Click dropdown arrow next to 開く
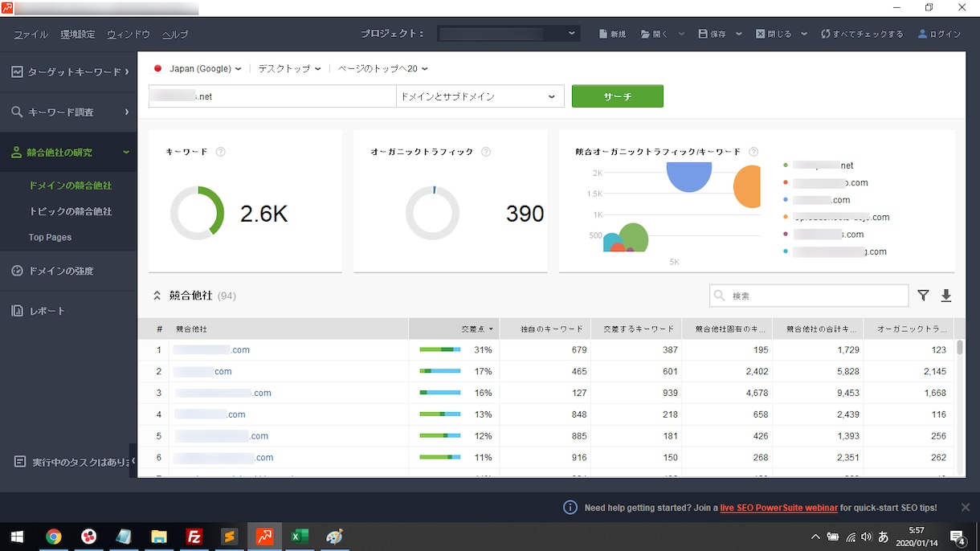Screen dimensions: 980x551 (x=682, y=35)
